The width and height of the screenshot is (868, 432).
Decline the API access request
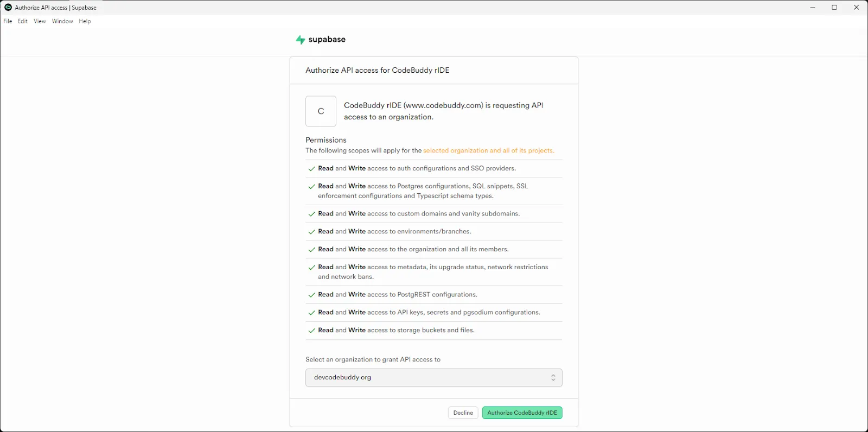(463, 413)
